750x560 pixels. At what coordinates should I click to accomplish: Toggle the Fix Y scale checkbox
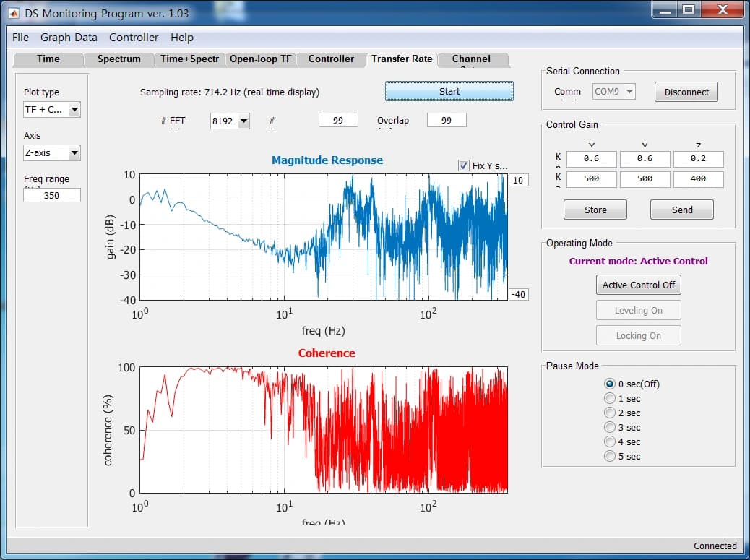point(463,165)
